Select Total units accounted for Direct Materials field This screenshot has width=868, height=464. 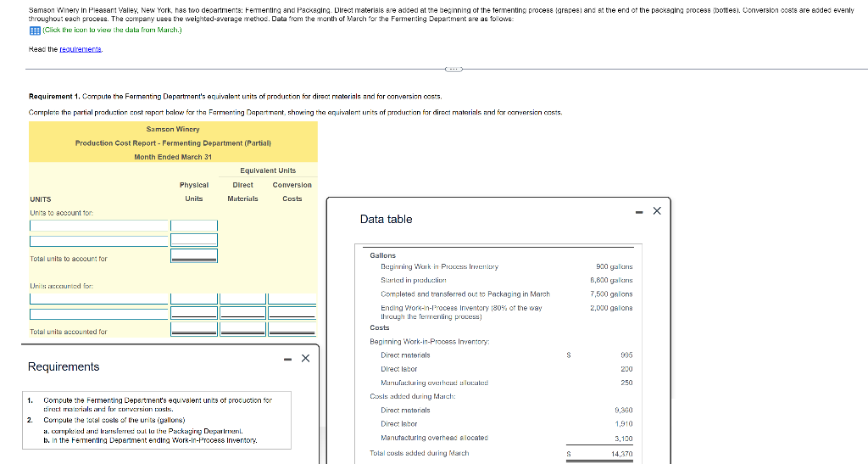(x=243, y=329)
